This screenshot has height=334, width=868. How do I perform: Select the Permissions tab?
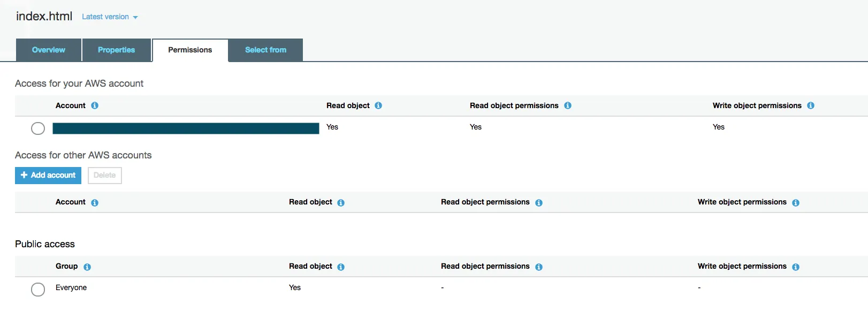(190, 50)
